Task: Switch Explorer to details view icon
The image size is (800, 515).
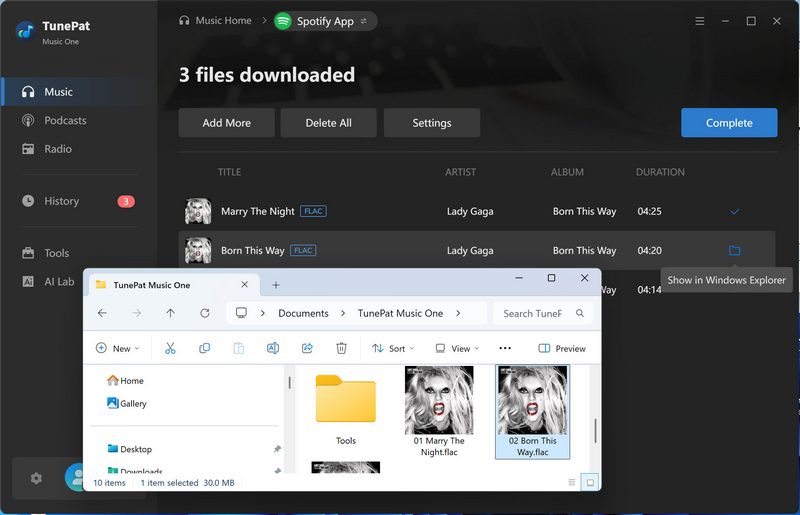Action: tap(571, 482)
